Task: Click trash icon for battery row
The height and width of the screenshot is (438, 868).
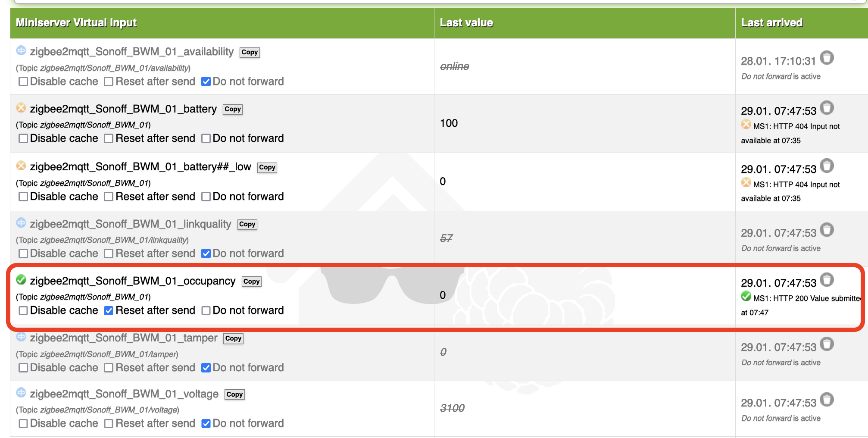Action: (826, 108)
